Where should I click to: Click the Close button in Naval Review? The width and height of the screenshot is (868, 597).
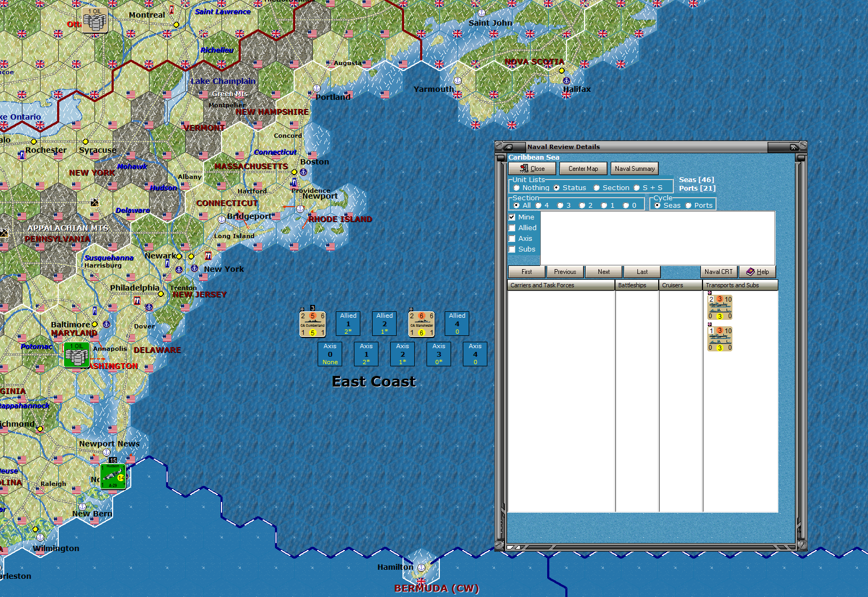(x=532, y=169)
